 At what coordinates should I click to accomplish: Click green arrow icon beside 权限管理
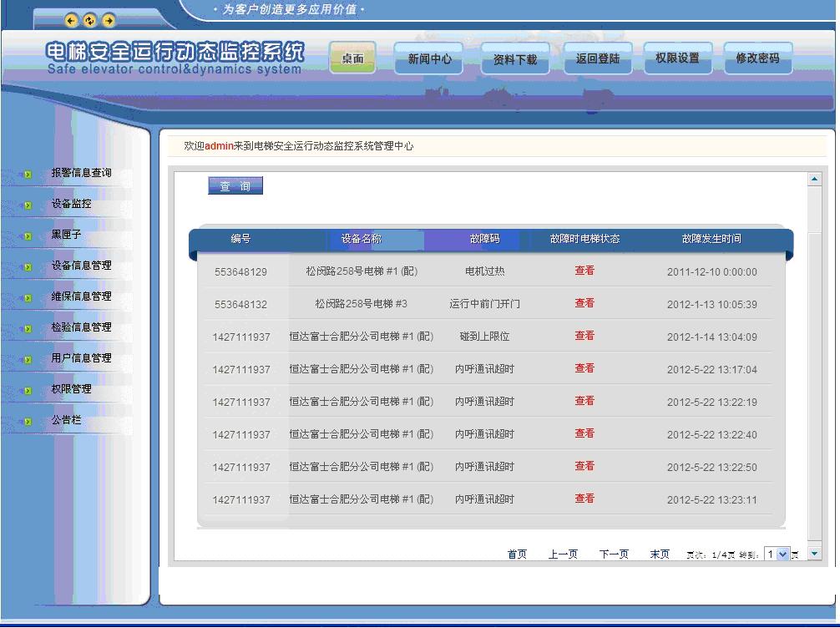(x=28, y=391)
